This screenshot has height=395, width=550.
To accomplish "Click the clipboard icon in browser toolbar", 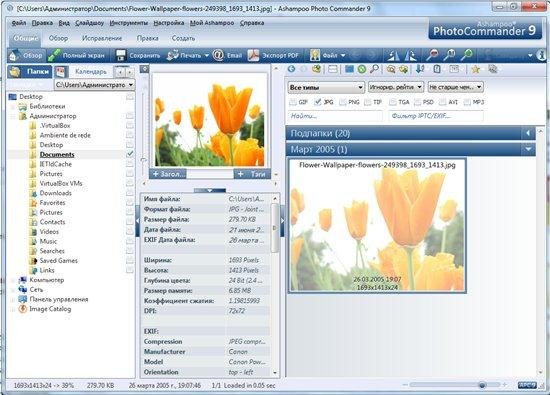I will 437,69.
